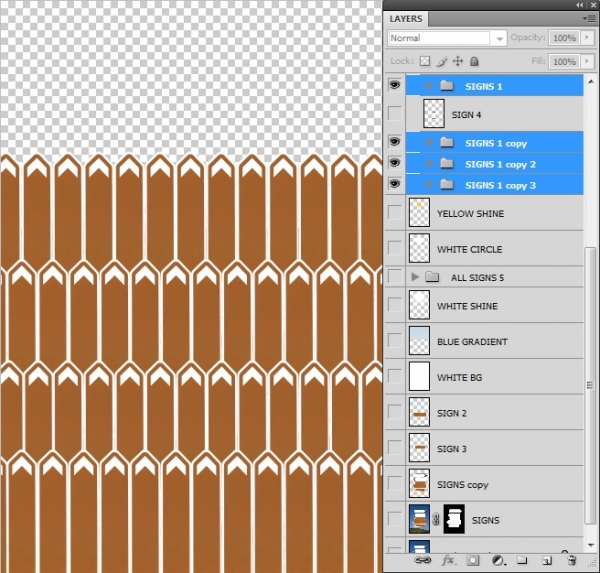The image size is (600, 573).
Task: Create a new group folder icon
Action: 522,561
